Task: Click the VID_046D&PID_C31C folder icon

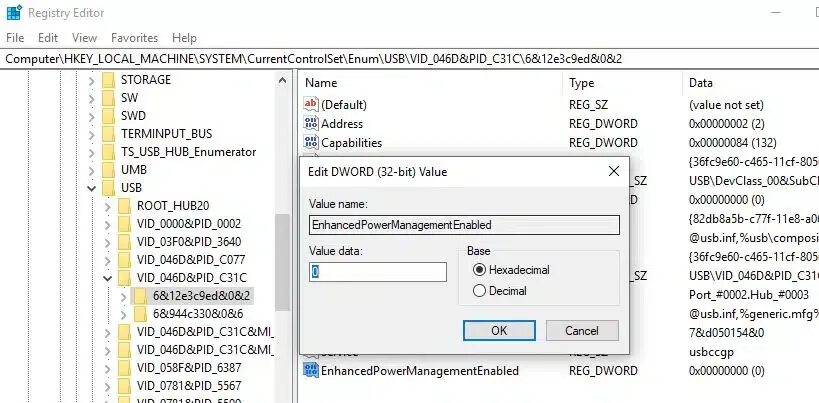Action: pos(124,278)
